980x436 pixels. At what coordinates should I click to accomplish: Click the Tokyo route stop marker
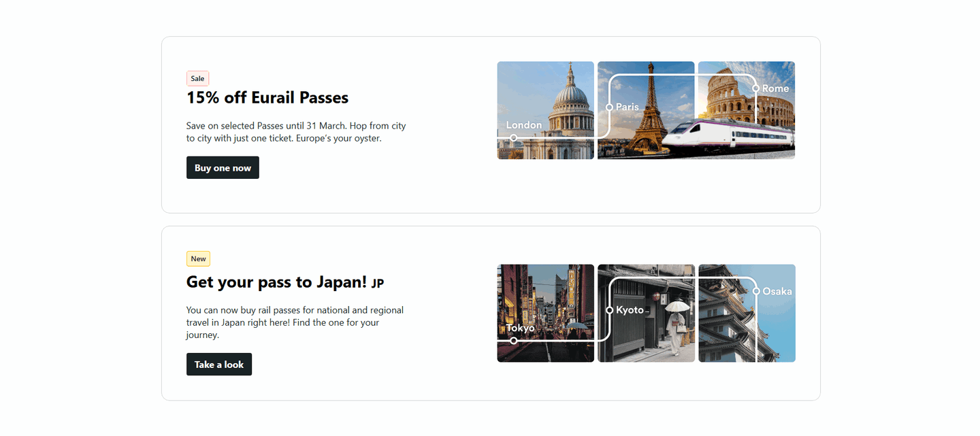pos(513,341)
